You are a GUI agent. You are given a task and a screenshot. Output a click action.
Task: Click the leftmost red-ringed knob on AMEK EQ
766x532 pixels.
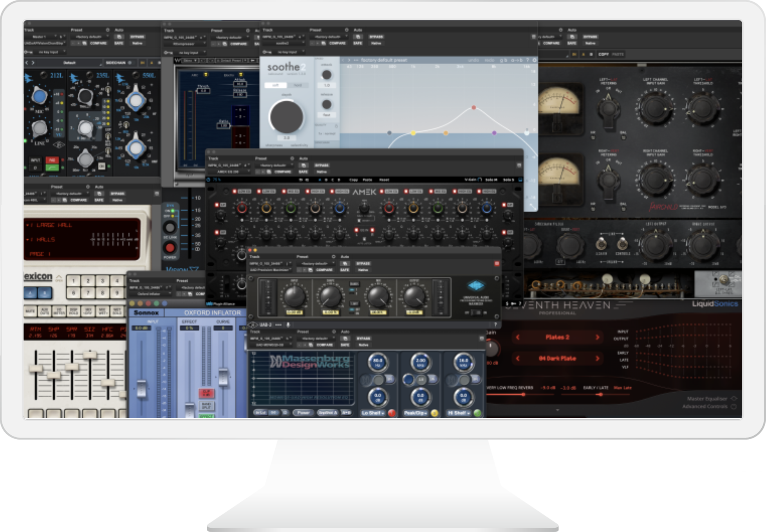242,208
